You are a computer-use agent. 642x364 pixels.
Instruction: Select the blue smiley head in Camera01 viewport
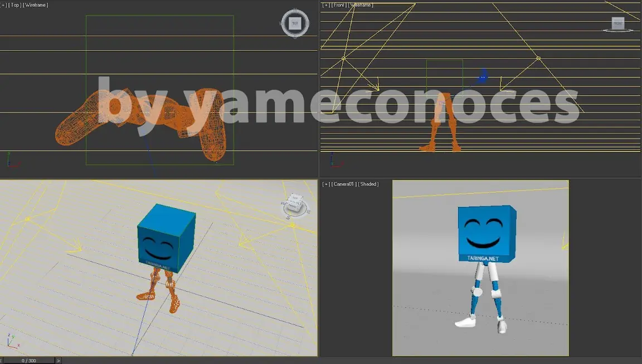pyautogui.click(x=487, y=234)
